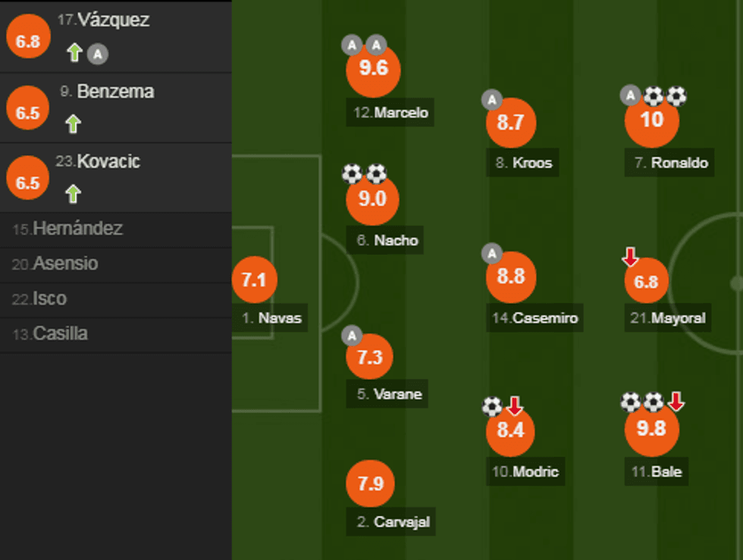Click the red substitution arrow above Mayoral
The image size is (743, 560).
pos(630,258)
